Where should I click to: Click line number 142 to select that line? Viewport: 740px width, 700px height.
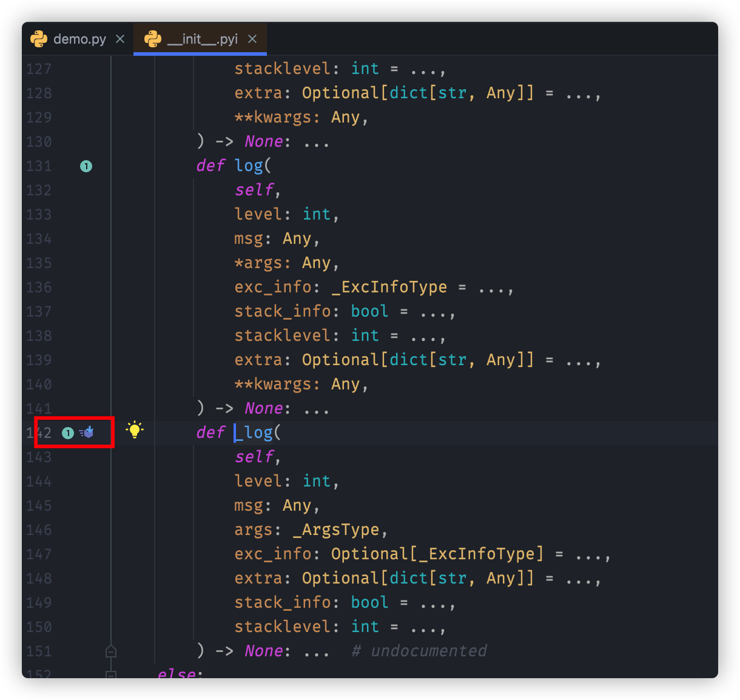(x=38, y=432)
